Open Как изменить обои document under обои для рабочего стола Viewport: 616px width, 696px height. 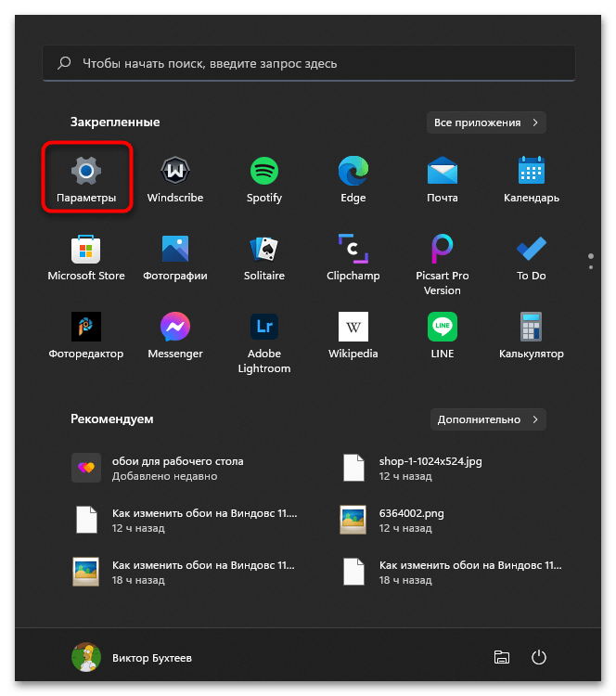[186, 521]
